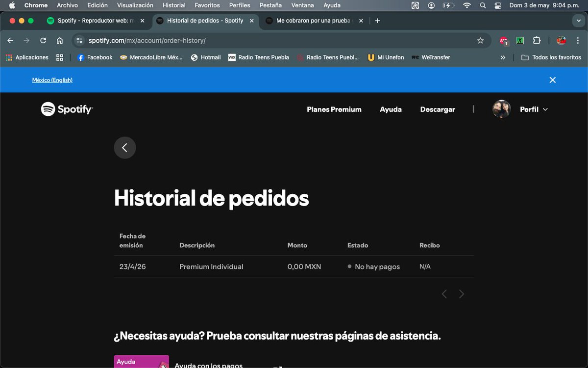
Task: Click the tab groups grid icon in bookmarks bar
Action: coord(60,57)
